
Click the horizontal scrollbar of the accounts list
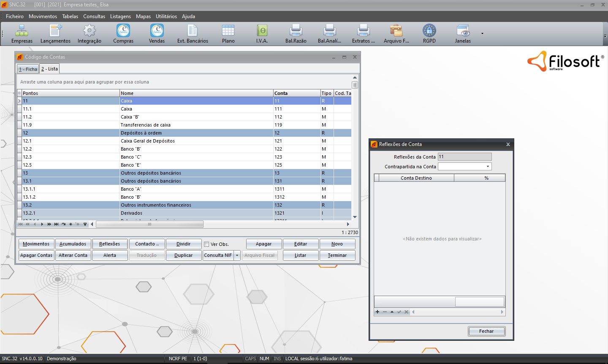tap(149, 224)
